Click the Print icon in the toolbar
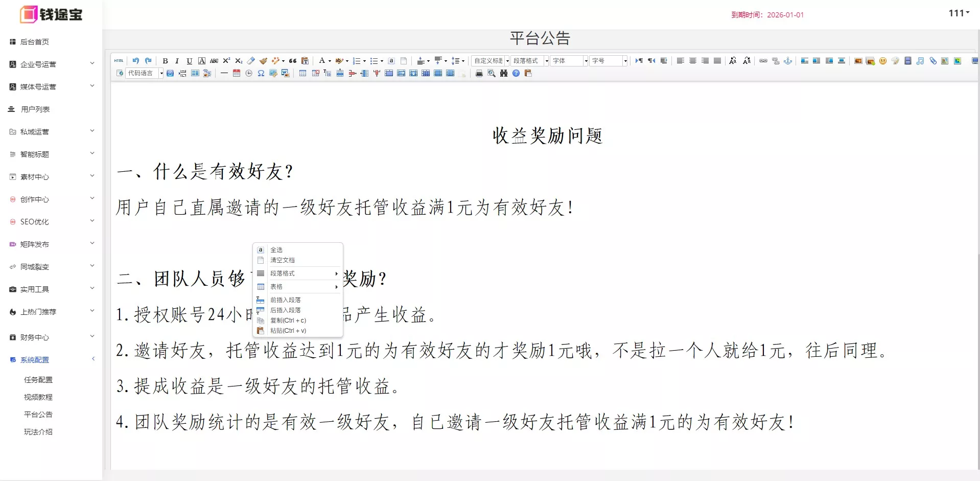Screen dimensions: 980x481 tap(478, 73)
